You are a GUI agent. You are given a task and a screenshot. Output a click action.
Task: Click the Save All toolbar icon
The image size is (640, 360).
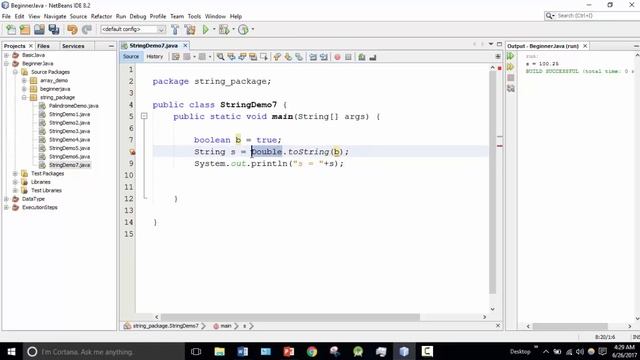(x=54, y=29)
